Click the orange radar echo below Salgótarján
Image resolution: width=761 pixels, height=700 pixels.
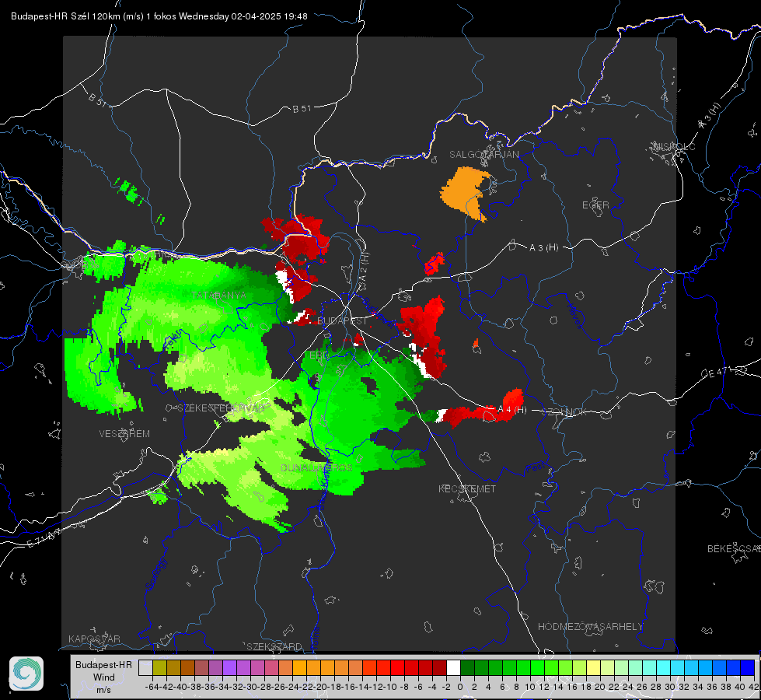pos(465,193)
